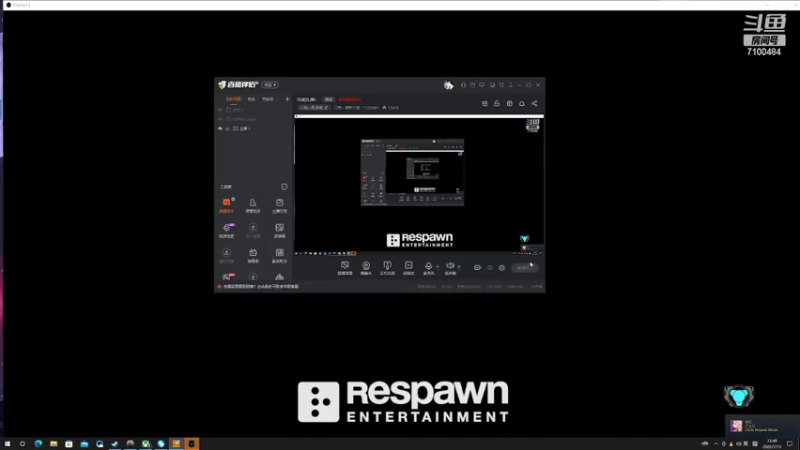Click the square window source icon in bottom toolbar

(409, 267)
